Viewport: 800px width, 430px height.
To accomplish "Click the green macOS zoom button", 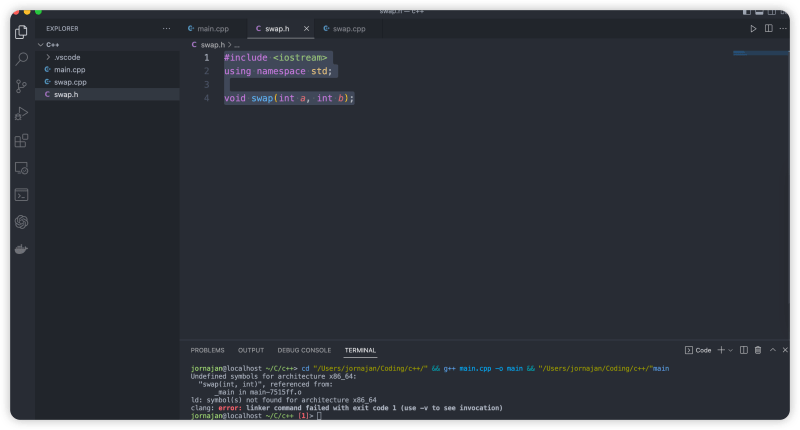I will [38, 12].
